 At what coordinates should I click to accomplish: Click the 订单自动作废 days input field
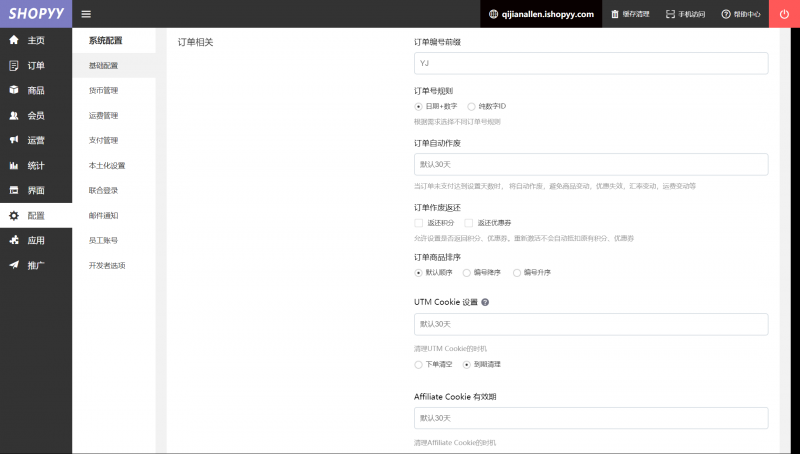(x=591, y=164)
